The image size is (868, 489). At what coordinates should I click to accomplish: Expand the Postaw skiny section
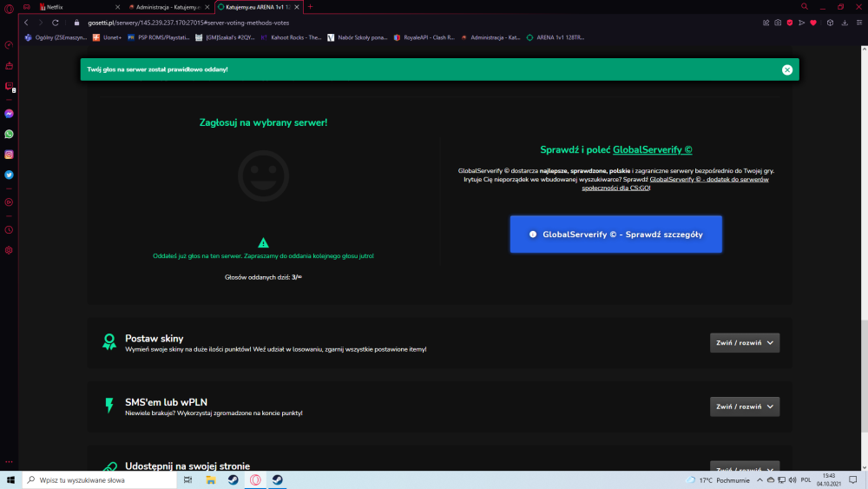745,343
